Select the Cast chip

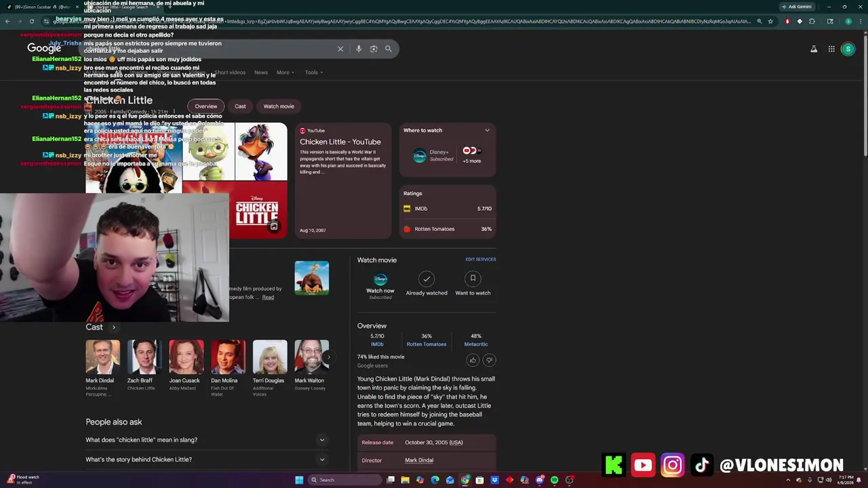tap(240, 106)
